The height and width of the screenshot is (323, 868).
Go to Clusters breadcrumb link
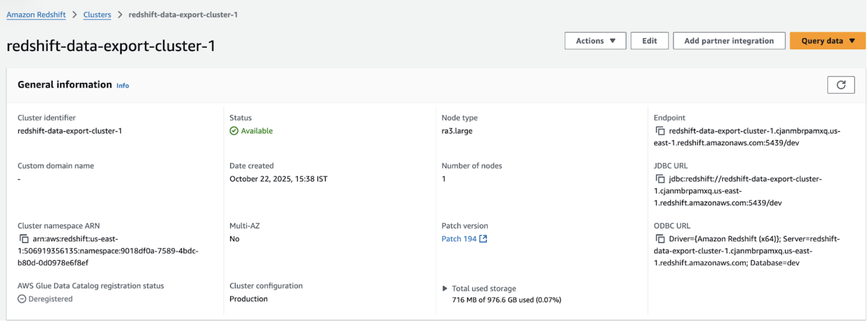97,15
